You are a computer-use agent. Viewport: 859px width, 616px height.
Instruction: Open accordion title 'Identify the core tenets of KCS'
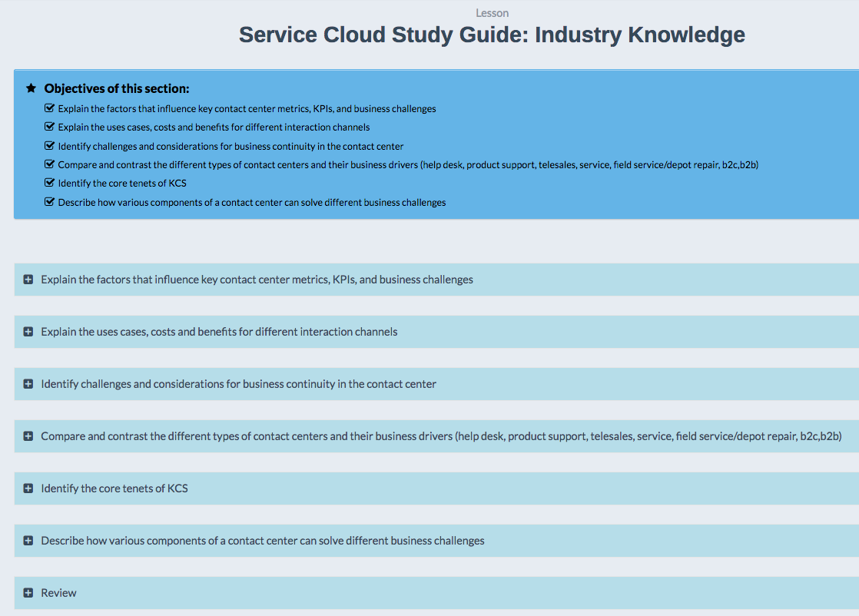pos(114,488)
